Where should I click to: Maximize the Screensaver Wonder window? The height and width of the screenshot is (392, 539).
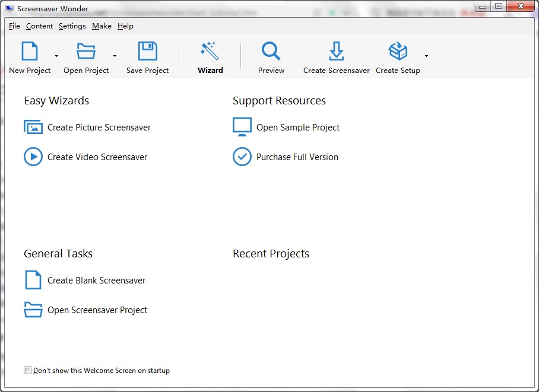[x=498, y=7]
